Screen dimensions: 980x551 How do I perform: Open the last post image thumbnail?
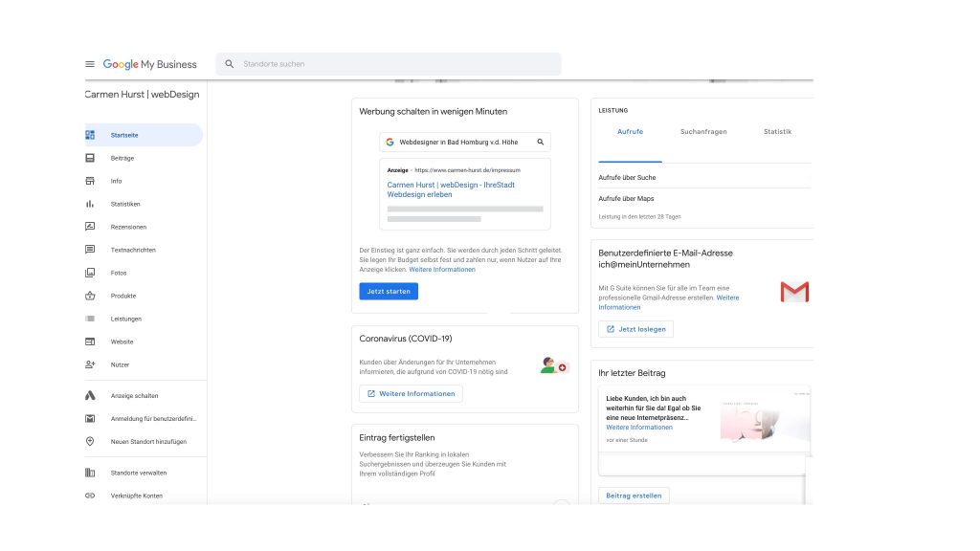(x=765, y=419)
